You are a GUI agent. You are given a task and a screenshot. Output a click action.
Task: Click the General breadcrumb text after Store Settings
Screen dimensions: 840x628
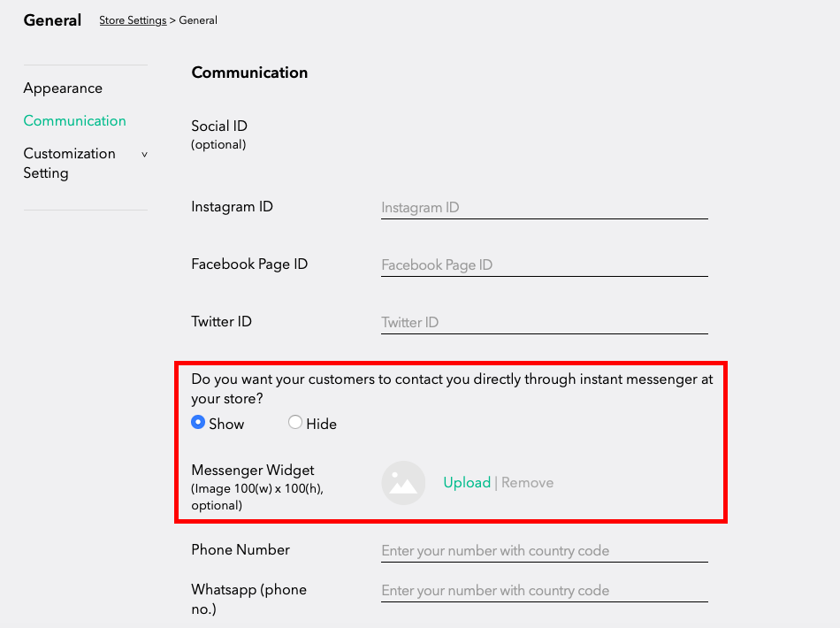pos(198,20)
